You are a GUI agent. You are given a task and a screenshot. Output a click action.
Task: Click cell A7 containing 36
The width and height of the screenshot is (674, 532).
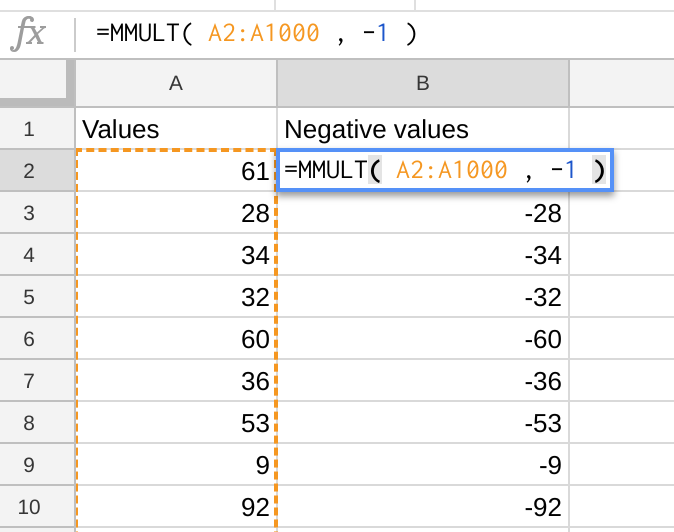pos(176,381)
